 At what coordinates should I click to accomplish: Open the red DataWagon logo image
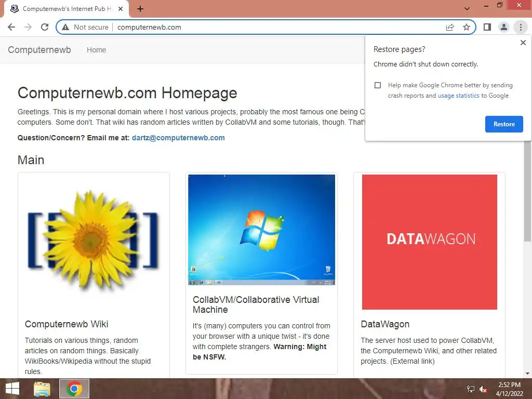(x=430, y=242)
